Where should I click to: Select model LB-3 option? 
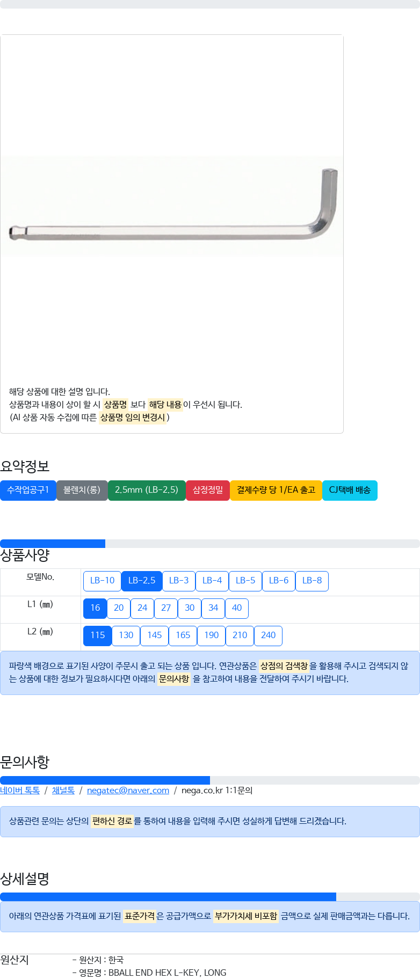[179, 581]
